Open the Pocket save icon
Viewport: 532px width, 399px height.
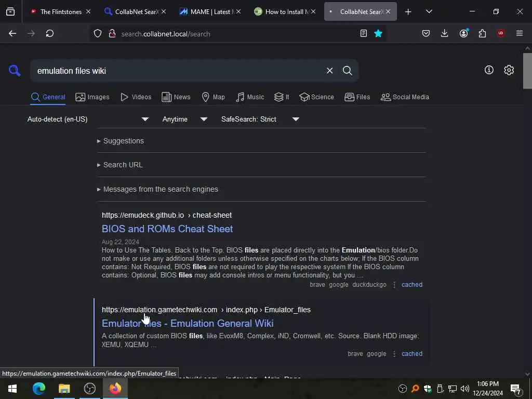(x=426, y=33)
